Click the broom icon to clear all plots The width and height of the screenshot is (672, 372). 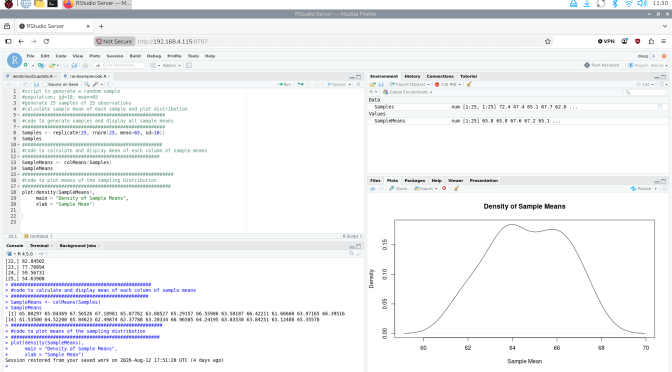pyautogui.click(x=456, y=189)
